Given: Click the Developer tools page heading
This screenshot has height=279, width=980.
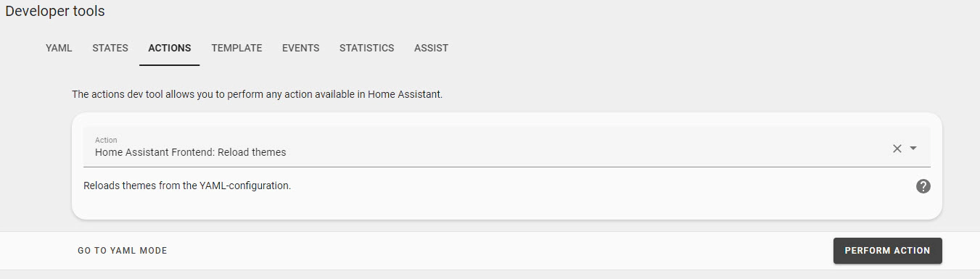Looking at the screenshot, I should 55,12.
